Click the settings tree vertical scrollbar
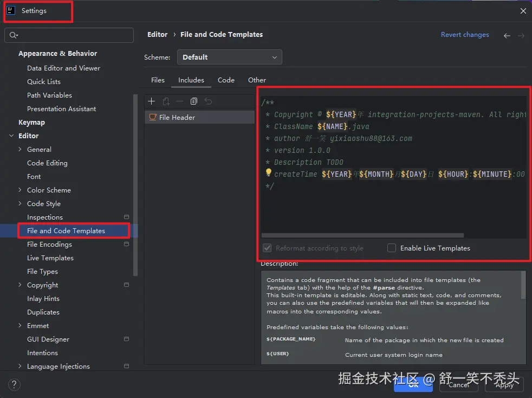 [x=135, y=185]
